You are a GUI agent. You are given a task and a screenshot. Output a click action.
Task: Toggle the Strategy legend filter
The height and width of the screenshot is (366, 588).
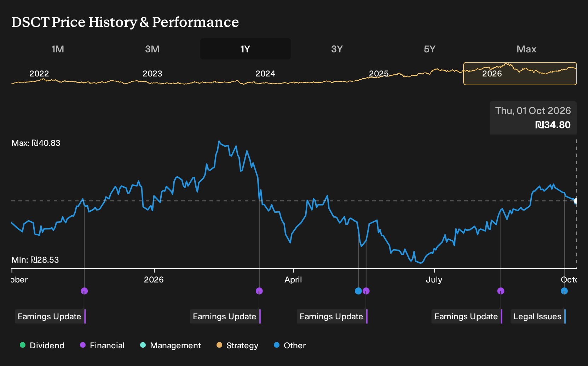tap(237, 345)
